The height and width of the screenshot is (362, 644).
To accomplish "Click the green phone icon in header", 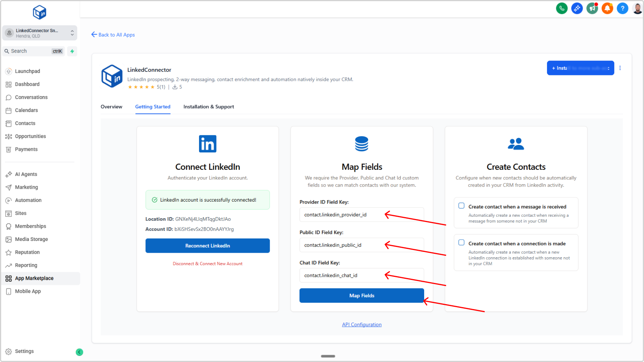I will (562, 8).
